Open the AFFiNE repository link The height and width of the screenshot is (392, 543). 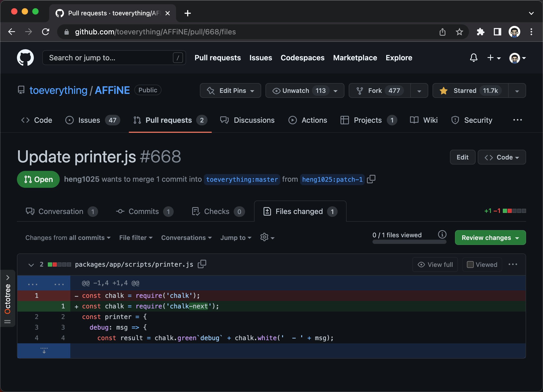[x=112, y=90]
